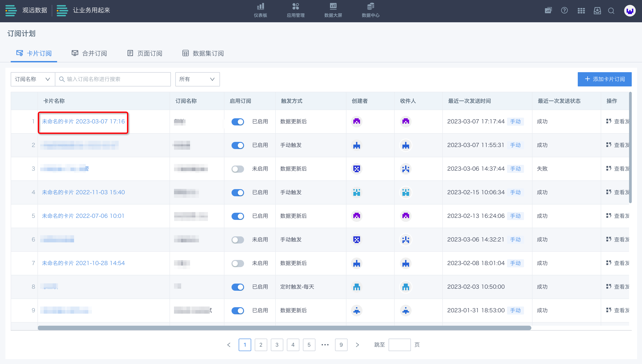Click recipient avatar in row 3

pos(406,169)
